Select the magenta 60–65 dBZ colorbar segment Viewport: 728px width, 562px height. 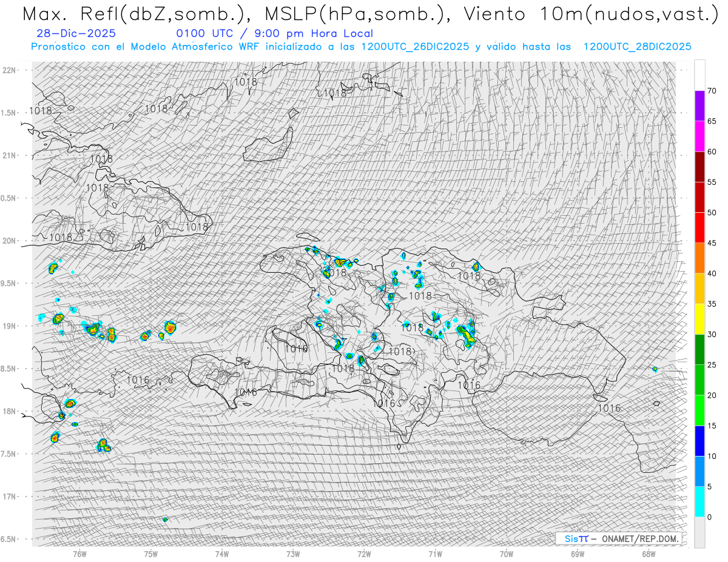(699, 136)
